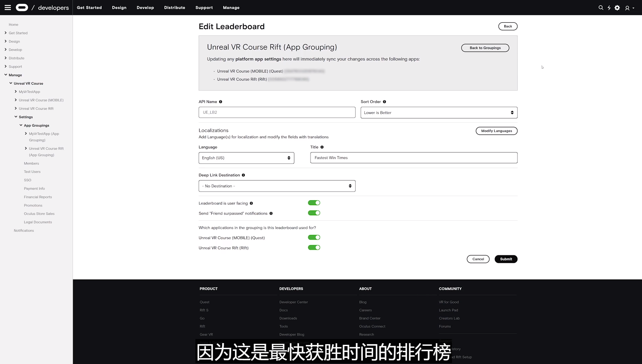Viewport: 642px width, 364px height.
Task: Open the settings gear icon
Action: [617, 7]
